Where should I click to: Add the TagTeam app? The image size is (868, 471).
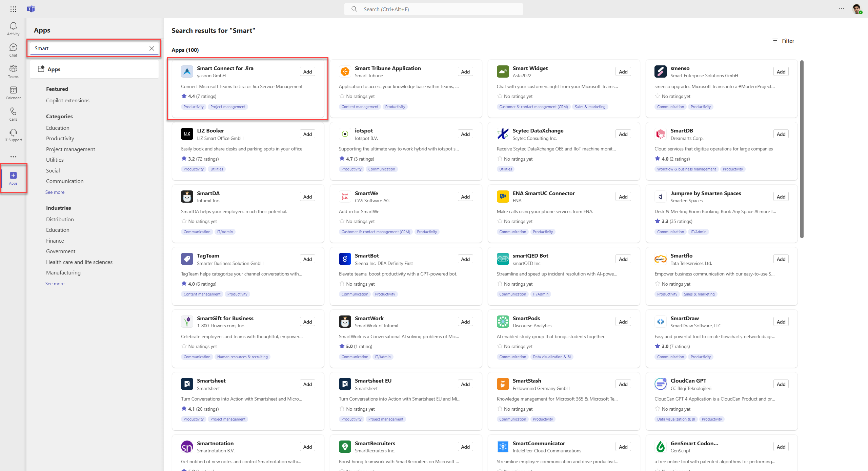[307, 259]
